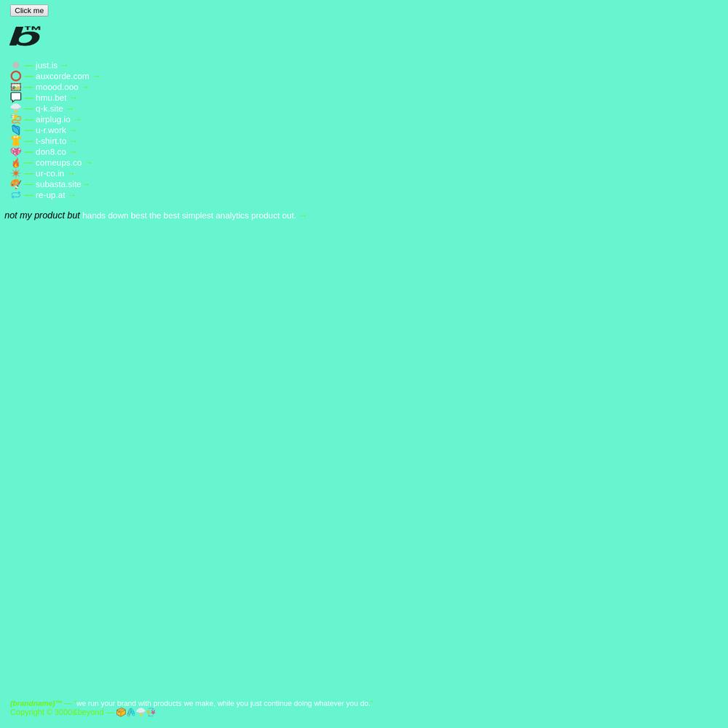Screen dimensions: 728x728
Task: Click the footer tagline "we run your brand"
Action: tap(223, 703)
